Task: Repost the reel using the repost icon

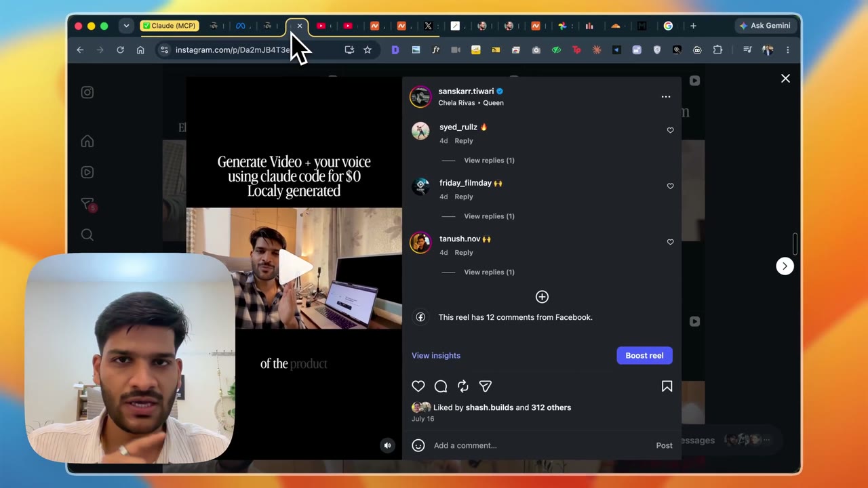Action: tap(463, 386)
